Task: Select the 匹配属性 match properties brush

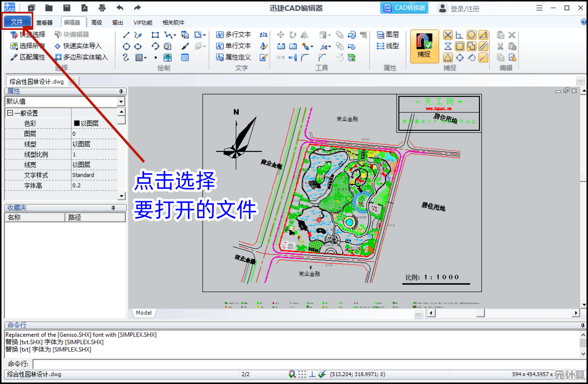Action: click(x=28, y=57)
